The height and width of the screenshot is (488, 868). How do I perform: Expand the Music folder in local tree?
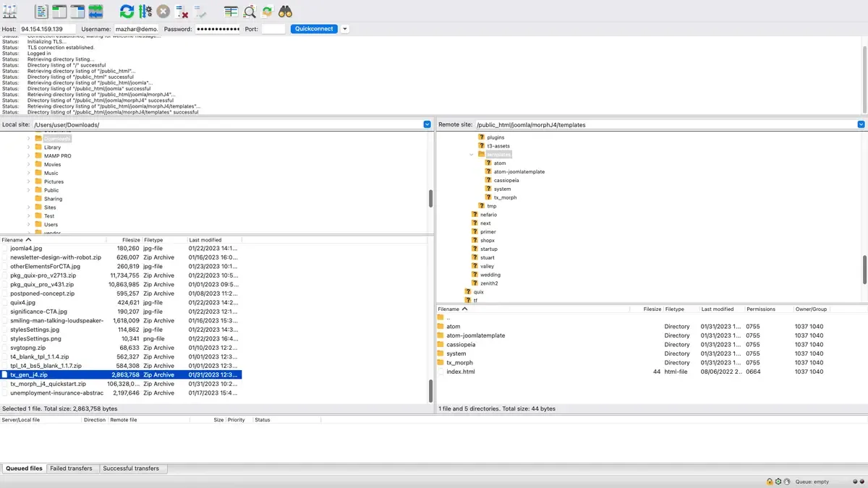[29, 173]
